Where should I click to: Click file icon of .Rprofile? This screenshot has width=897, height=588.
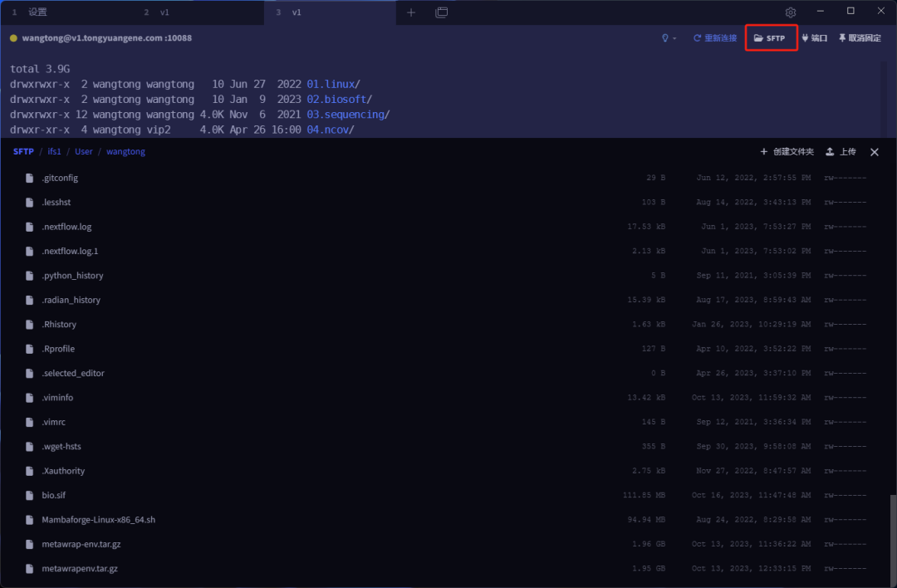[29, 349]
